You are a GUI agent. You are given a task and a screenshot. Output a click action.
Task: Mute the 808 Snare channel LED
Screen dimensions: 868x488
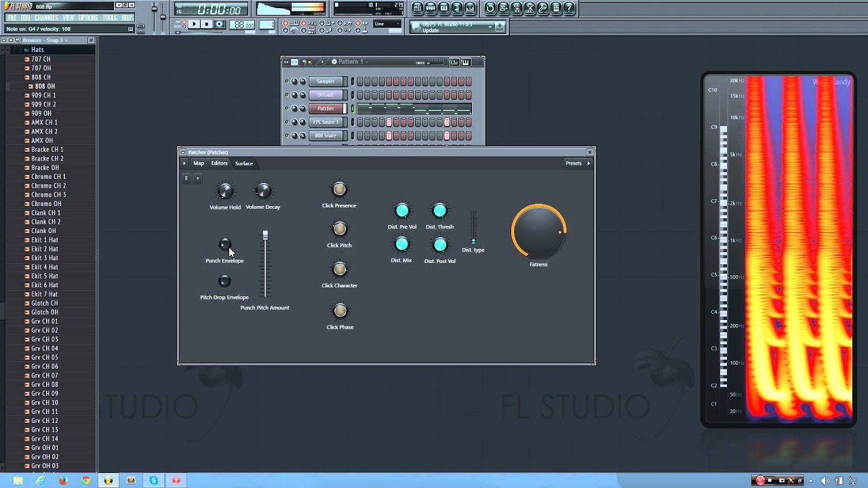(287, 136)
